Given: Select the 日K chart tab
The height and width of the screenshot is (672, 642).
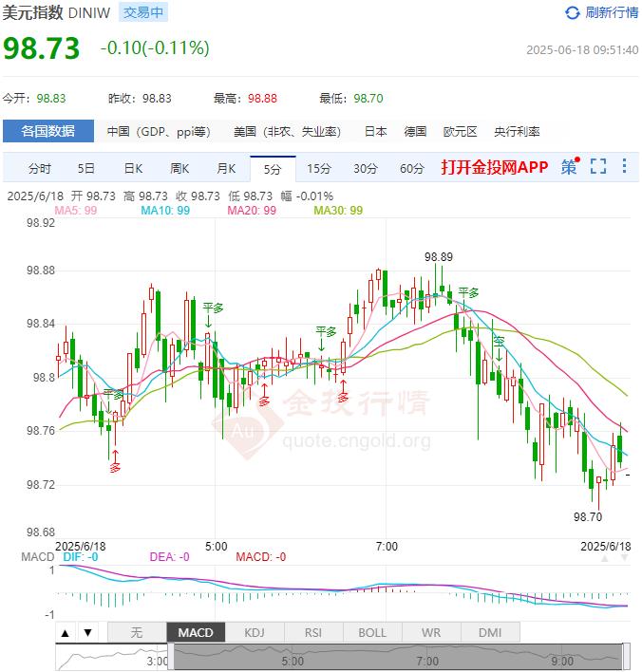Looking at the screenshot, I should pyautogui.click(x=133, y=168).
